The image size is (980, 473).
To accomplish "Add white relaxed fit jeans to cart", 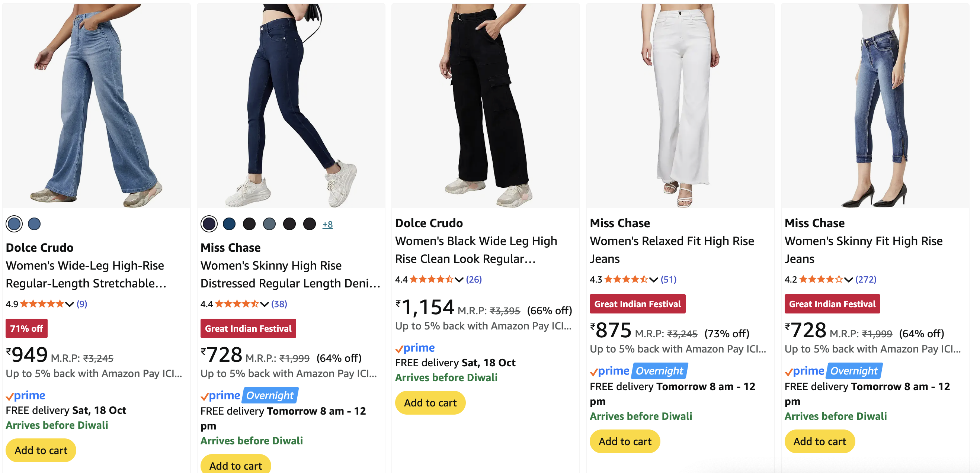I will [625, 441].
